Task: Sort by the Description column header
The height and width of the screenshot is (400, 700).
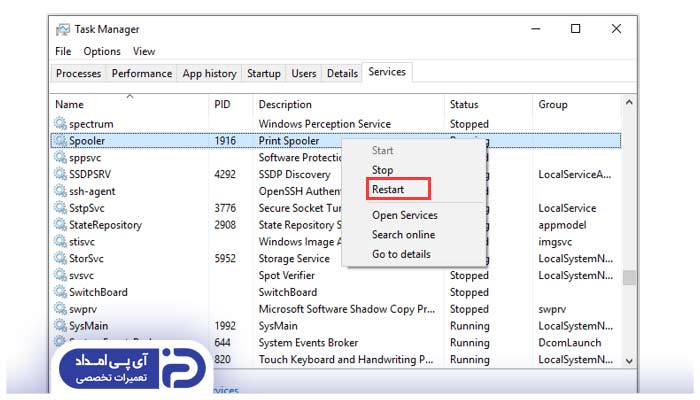Action: pyautogui.click(x=285, y=104)
